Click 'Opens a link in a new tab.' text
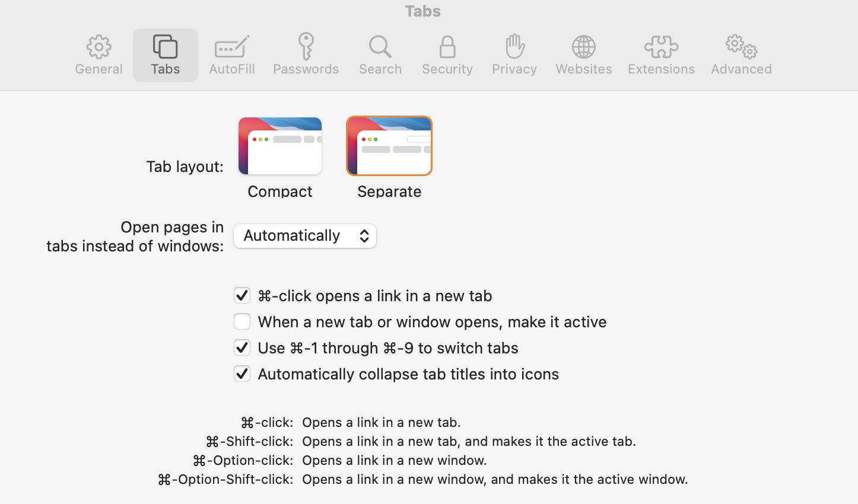Image resolution: width=858 pixels, height=504 pixels. point(382,422)
